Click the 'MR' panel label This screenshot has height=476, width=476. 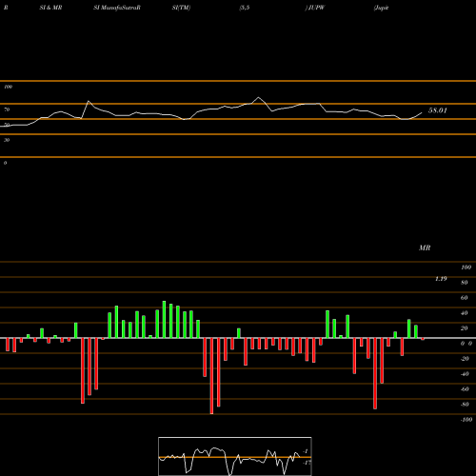(x=425, y=248)
